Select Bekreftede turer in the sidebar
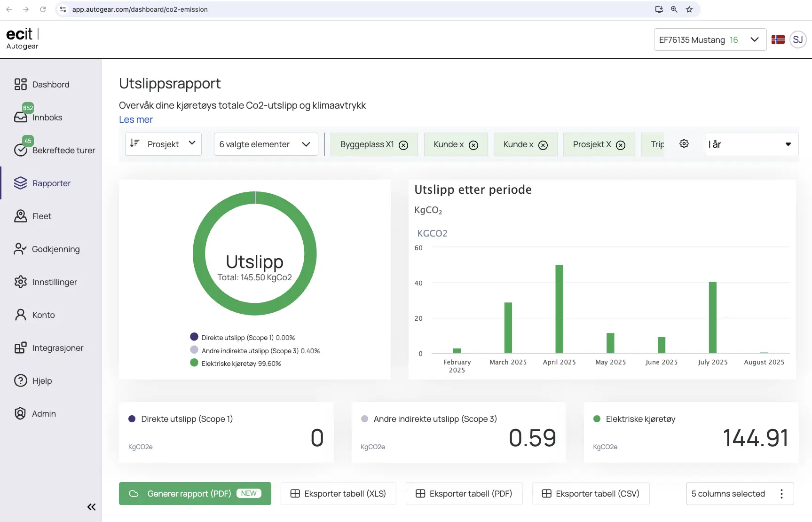Viewport: 812px width, 522px height. [21, 149]
